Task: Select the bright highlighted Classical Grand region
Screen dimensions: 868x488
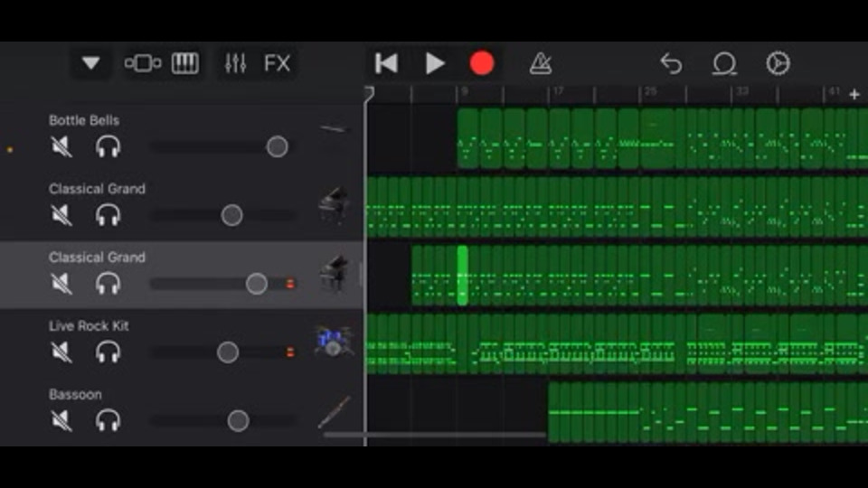Action: coord(462,276)
